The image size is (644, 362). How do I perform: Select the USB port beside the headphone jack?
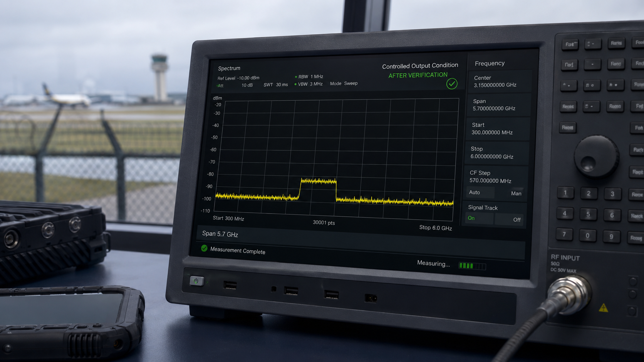tap(291, 290)
